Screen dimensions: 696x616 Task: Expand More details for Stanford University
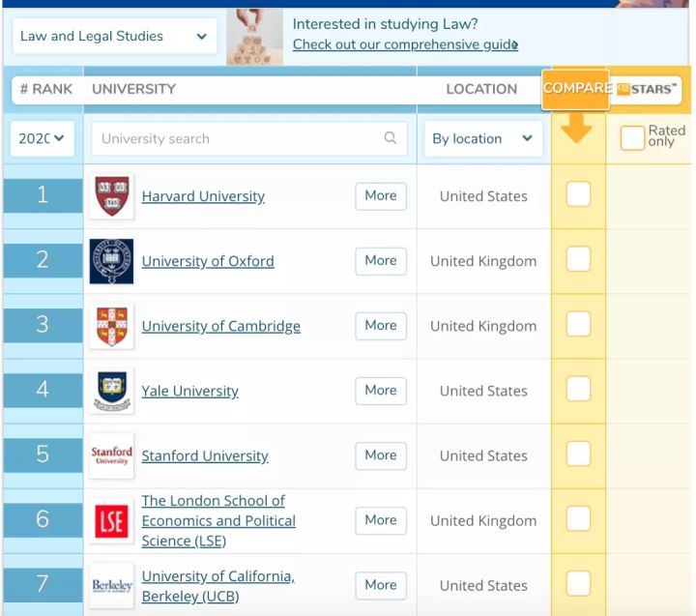pos(381,455)
